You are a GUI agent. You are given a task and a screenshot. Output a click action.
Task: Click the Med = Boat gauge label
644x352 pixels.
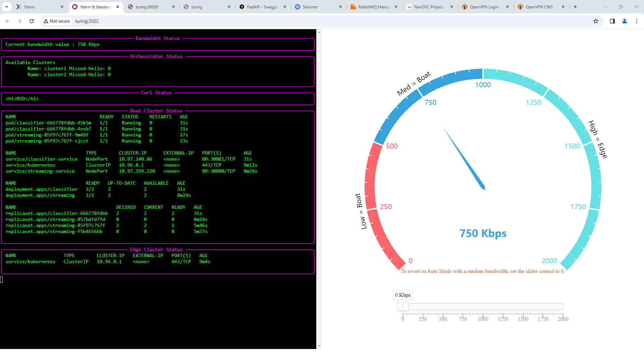tap(414, 84)
